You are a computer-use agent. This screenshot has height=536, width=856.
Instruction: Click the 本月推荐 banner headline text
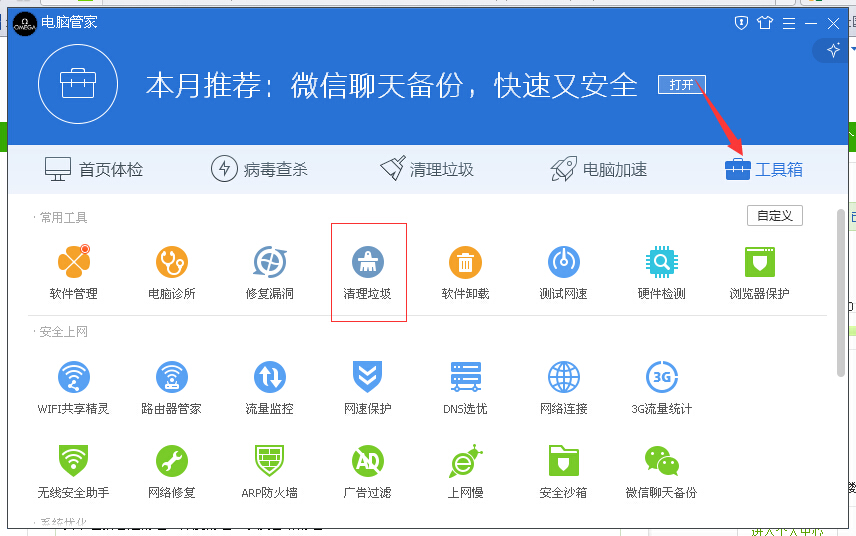click(x=391, y=86)
